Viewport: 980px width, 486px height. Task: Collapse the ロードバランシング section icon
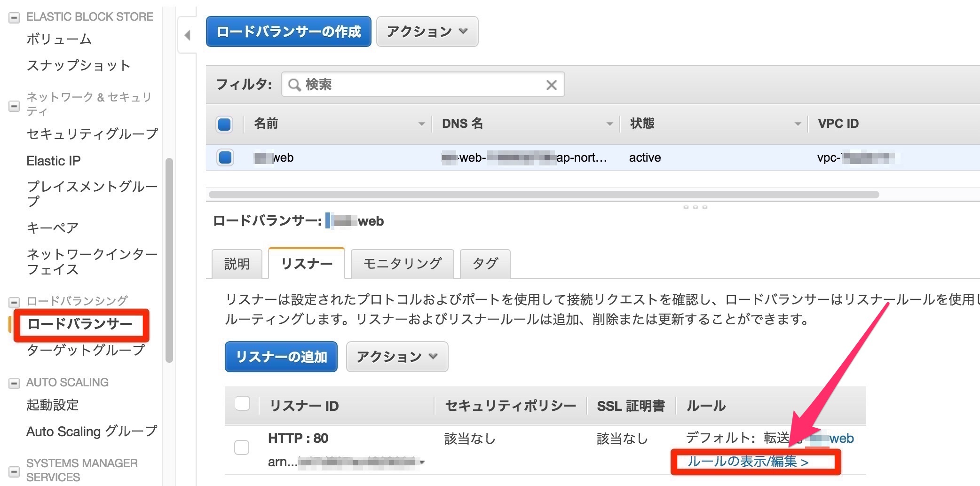(15, 302)
